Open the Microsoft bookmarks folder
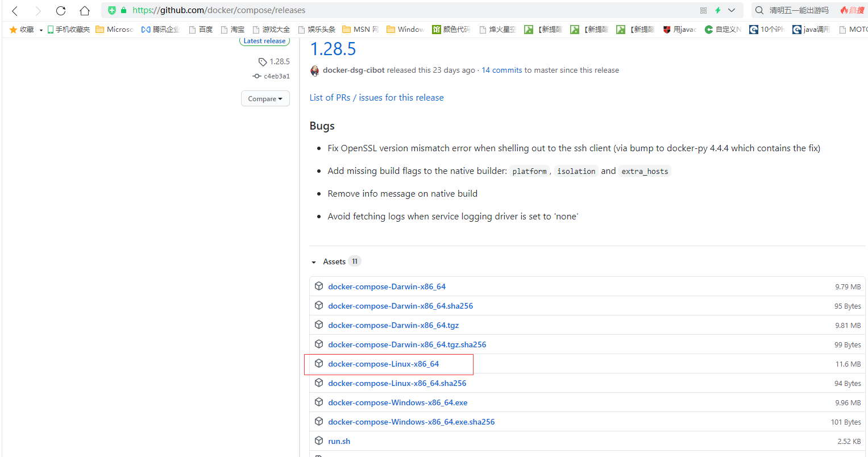 (x=114, y=30)
